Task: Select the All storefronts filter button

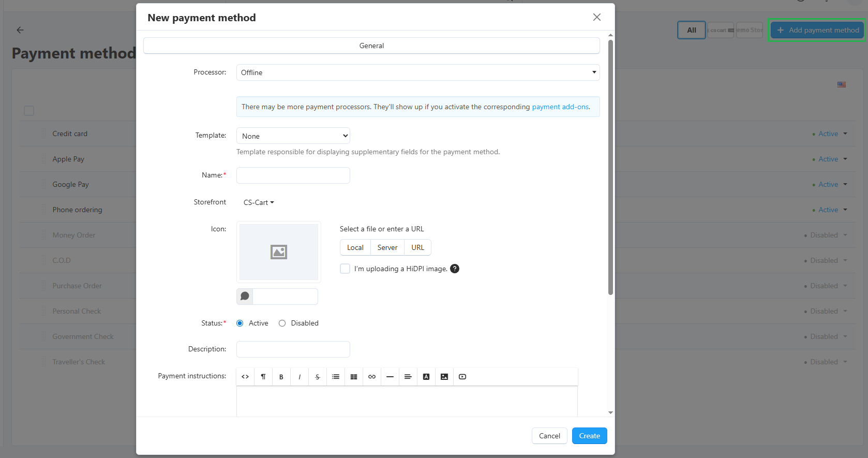Action: 692,30
